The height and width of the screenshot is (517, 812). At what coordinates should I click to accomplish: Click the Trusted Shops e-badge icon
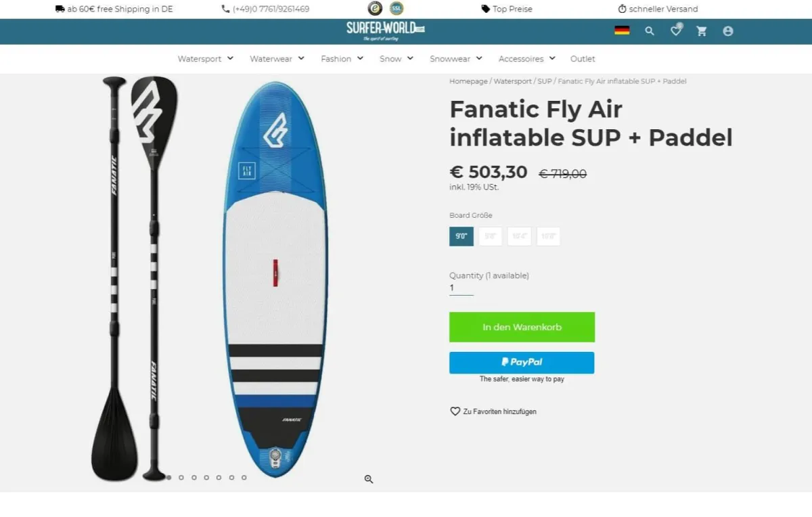[x=374, y=9]
